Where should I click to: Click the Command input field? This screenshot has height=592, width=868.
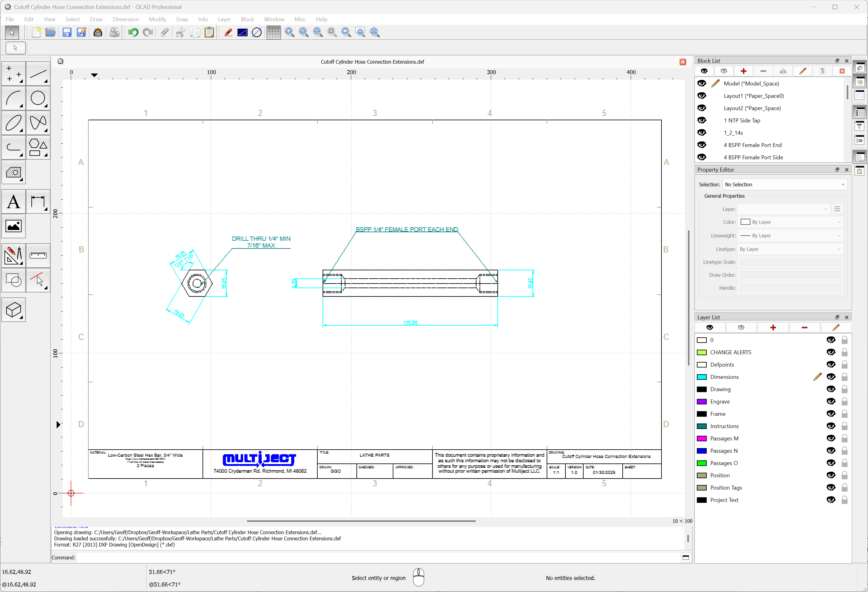point(377,557)
